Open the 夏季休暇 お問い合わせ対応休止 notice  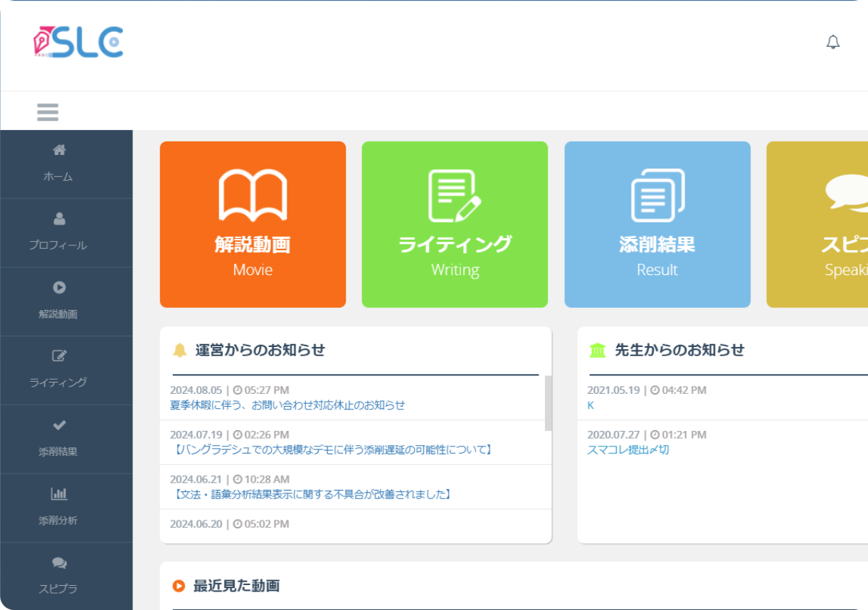tap(287, 405)
